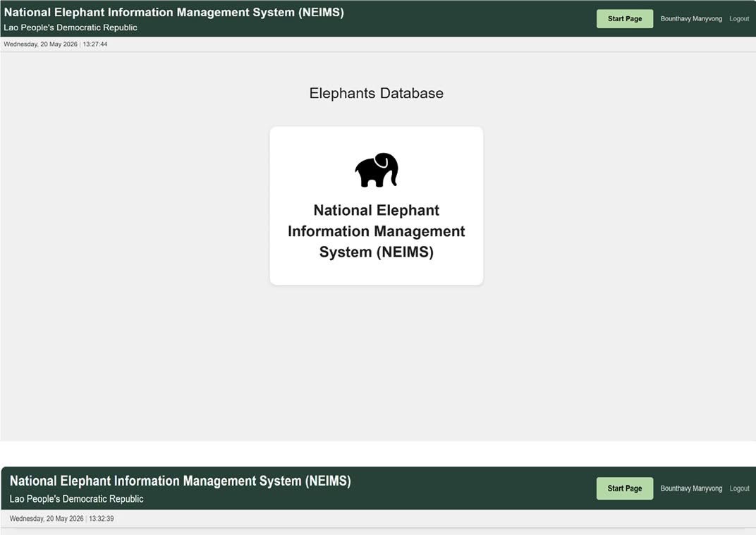The width and height of the screenshot is (756, 535).
Task: Log out via Logout beside 13:27:44
Action: [739, 19]
